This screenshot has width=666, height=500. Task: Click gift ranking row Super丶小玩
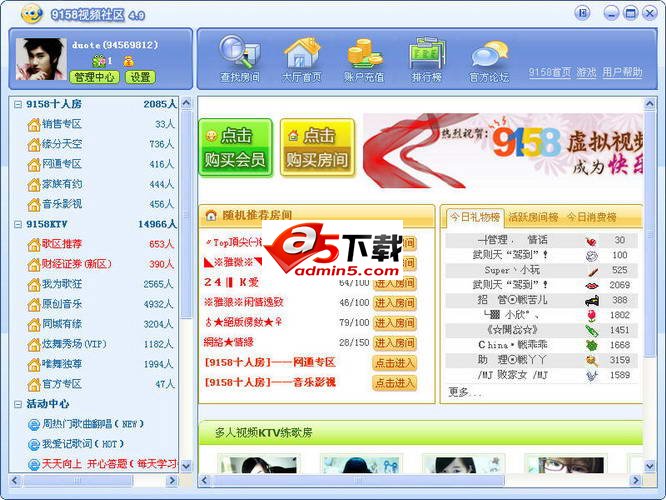[x=542, y=270]
